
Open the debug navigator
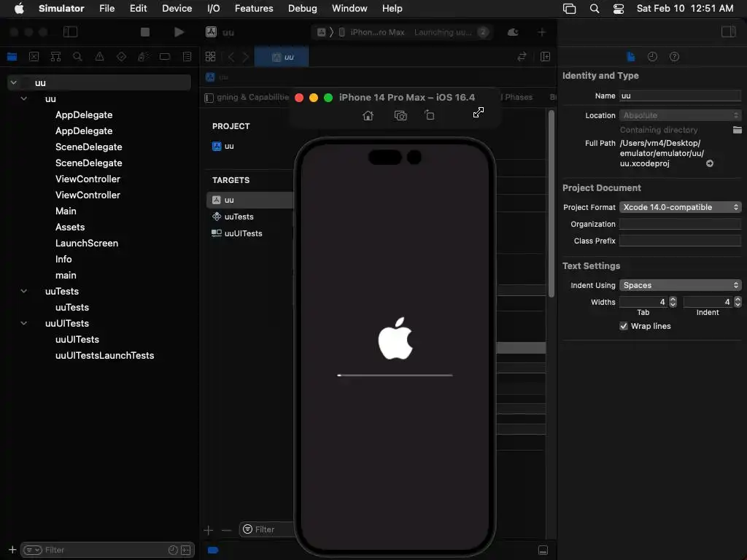pyautogui.click(x=143, y=57)
